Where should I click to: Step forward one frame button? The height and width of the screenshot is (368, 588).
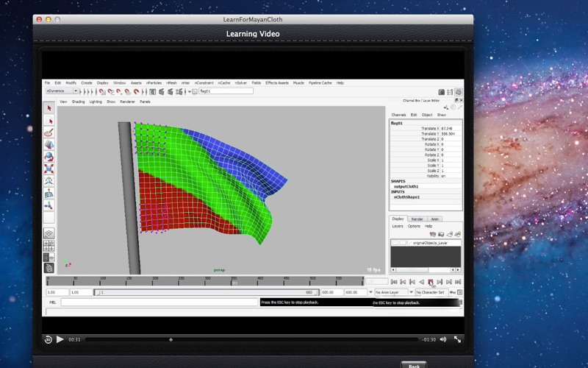point(449,282)
